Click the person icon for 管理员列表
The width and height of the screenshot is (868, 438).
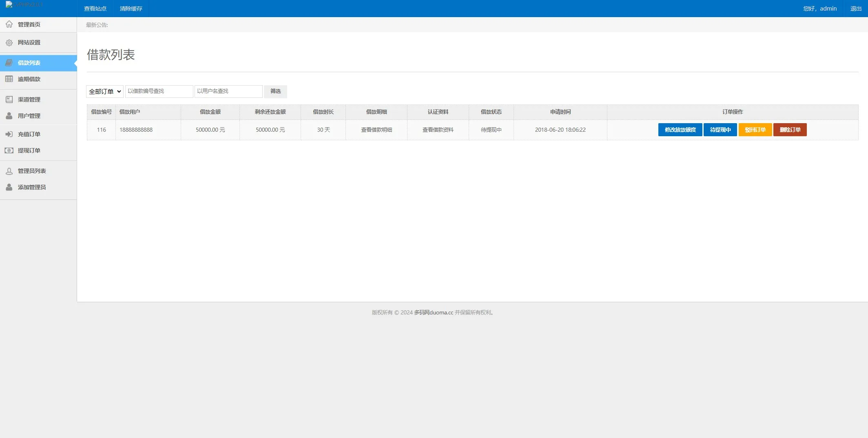coord(9,171)
